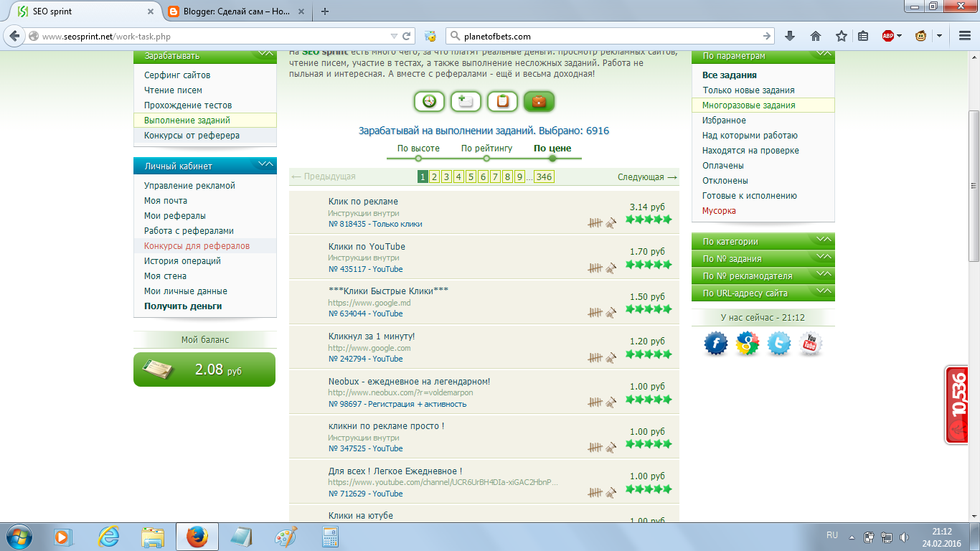Image resolution: width=980 pixels, height=551 pixels.
Task: Open the YouTube social icon
Action: [811, 344]
